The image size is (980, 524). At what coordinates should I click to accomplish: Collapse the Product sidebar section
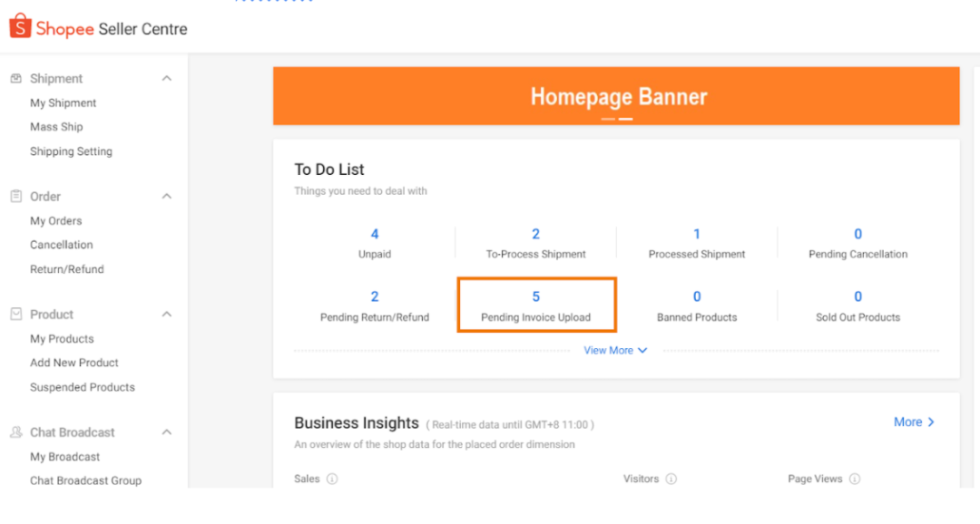167,315
